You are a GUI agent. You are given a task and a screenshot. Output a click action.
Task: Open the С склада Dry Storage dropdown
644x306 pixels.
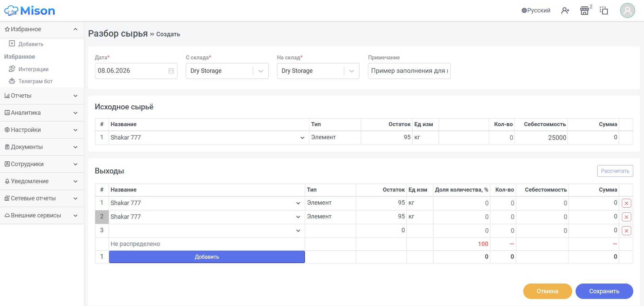227,71
